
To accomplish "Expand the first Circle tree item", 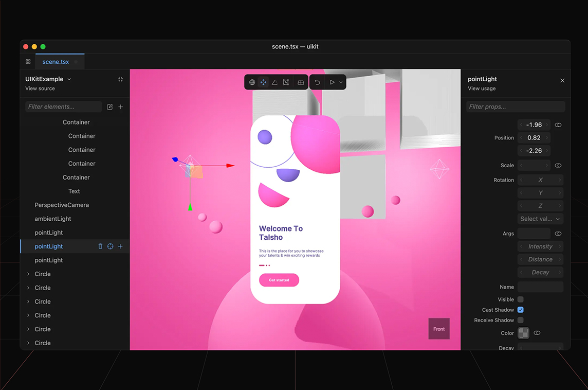I will coord(28,274).
